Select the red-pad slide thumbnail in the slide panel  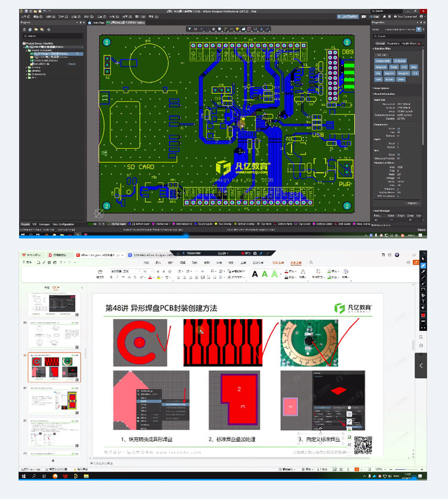point(54,368)
